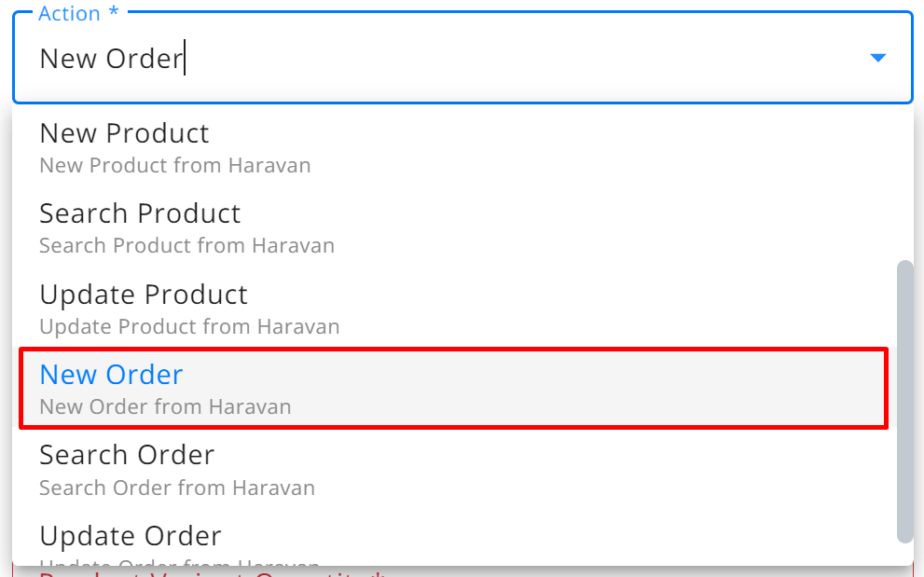Screen dimensions: 924x577
Task: Click the 'Search Order' option title
Action: (x=128, y=455)
